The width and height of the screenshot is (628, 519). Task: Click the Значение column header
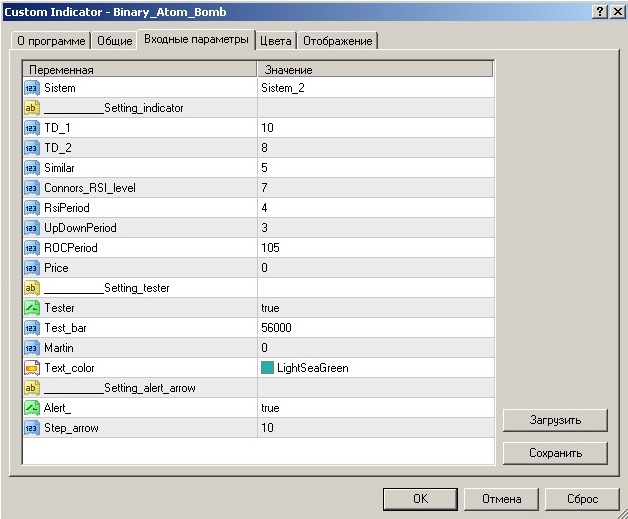pos(375,70)
